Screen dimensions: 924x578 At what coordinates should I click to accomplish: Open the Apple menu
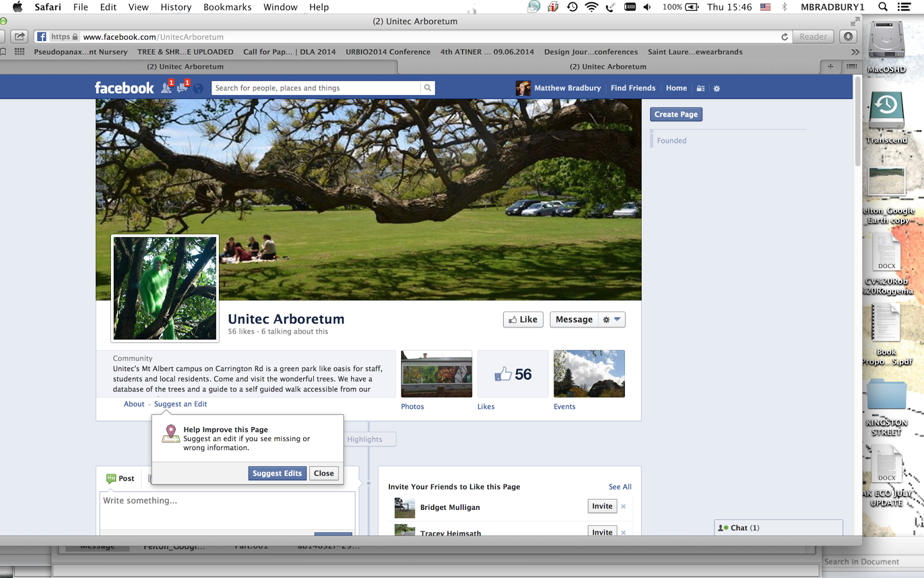tap(17, 7)
